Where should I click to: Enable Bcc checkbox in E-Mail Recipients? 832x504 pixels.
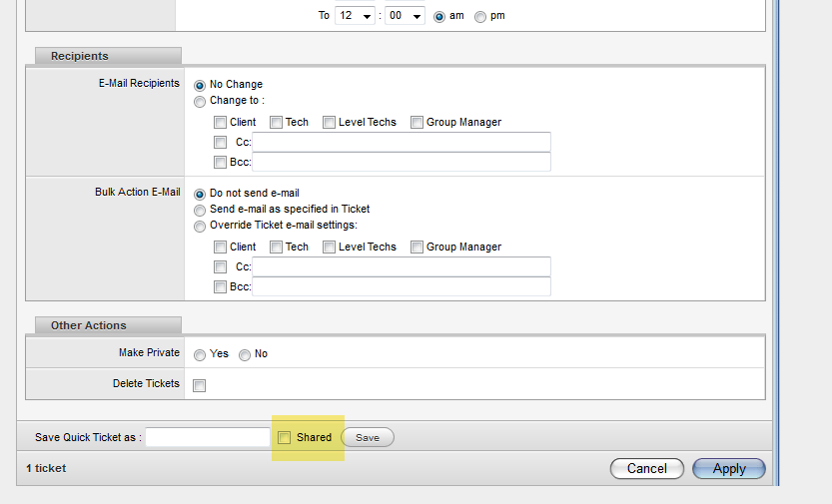220,162
